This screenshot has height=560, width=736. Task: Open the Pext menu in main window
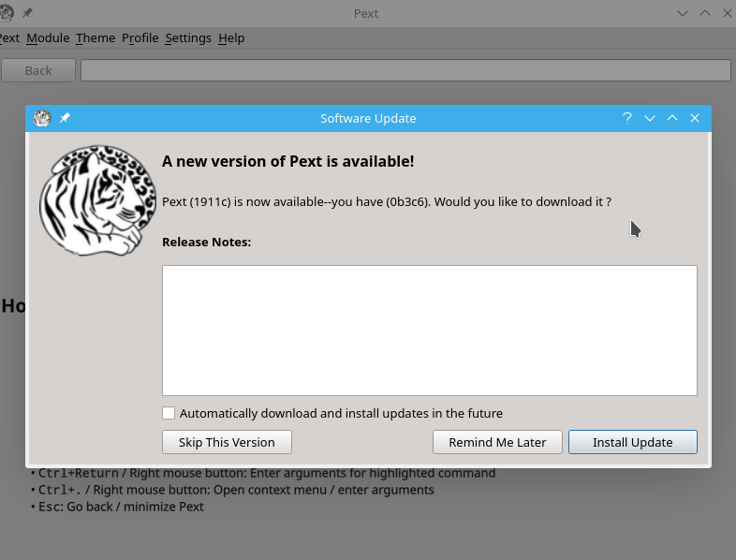pyautogui.click(x=9, y=38)
